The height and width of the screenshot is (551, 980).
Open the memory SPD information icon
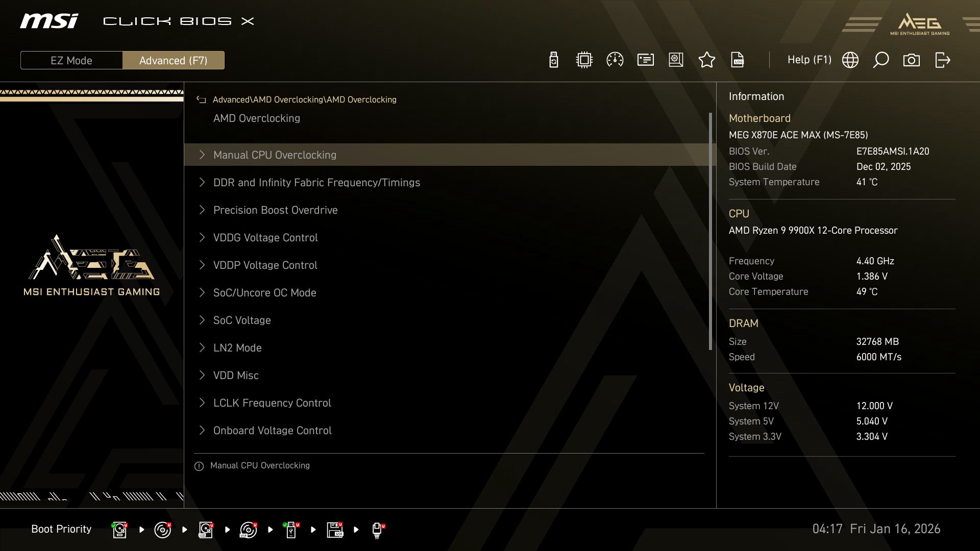coord(645,60)
